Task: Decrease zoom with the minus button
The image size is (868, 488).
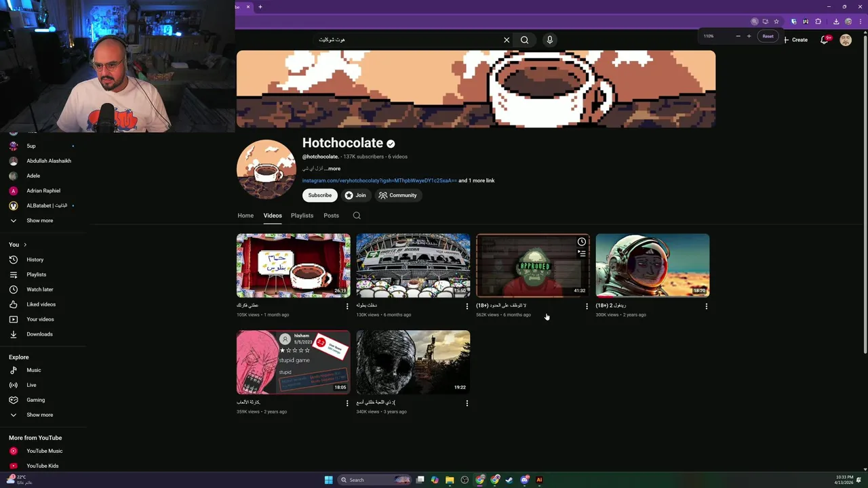Action: point(738,36)
